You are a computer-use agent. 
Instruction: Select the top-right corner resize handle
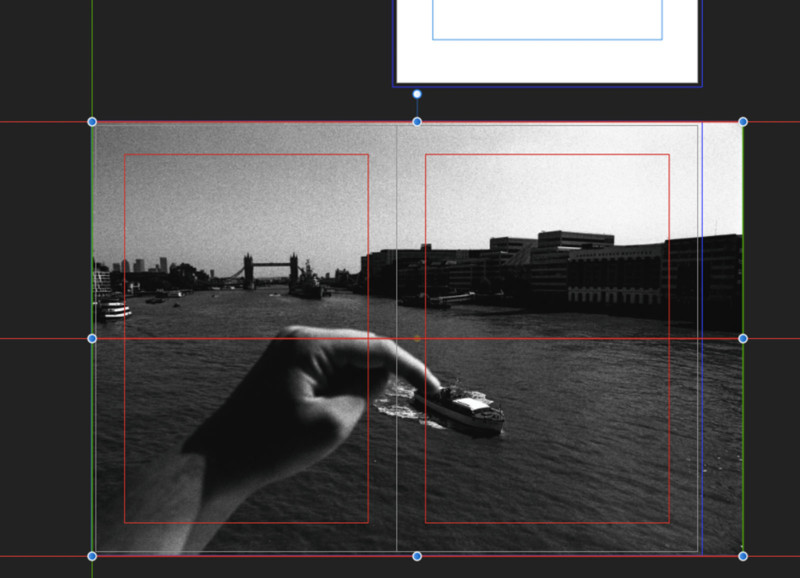743,122
